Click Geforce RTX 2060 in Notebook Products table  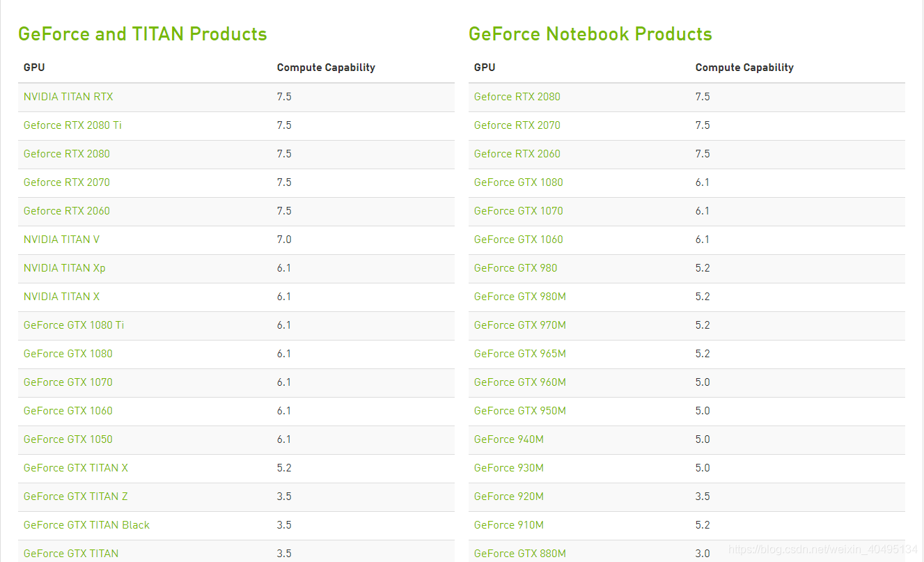pos(517,154)
